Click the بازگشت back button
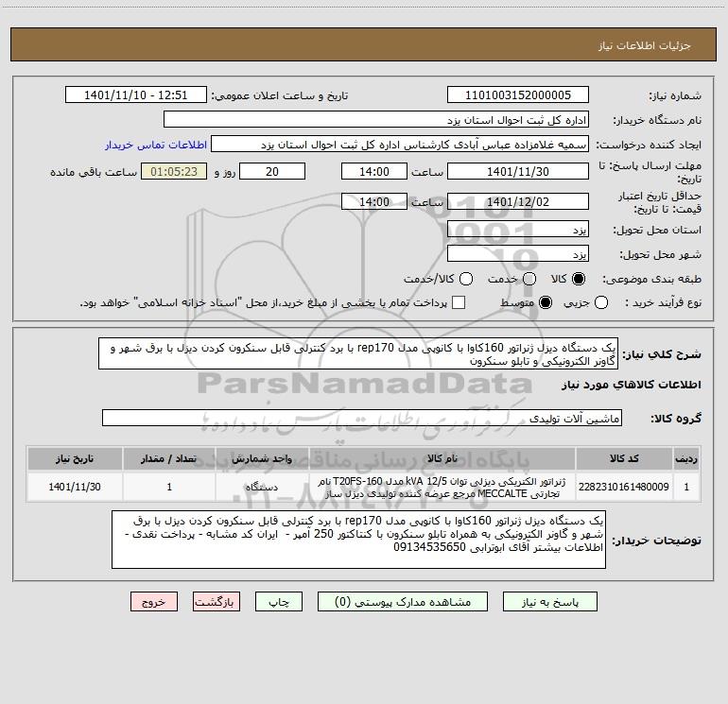This screenshot has width=728, height=704. pyautogui.click(x=217, y=602)
